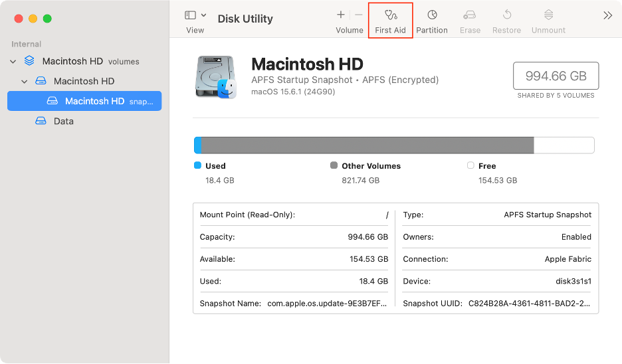Click the Capacity row value 994.66 GB

[367, 236]
